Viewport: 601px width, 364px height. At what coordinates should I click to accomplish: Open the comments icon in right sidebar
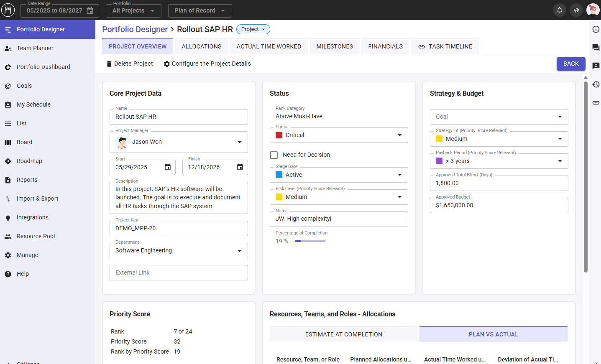point(596,48)
